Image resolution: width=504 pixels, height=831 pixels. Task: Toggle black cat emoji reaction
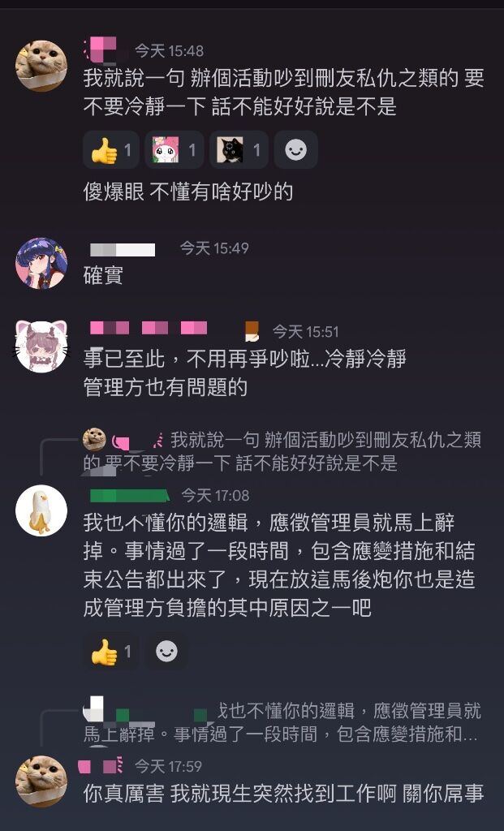[239, 150]
